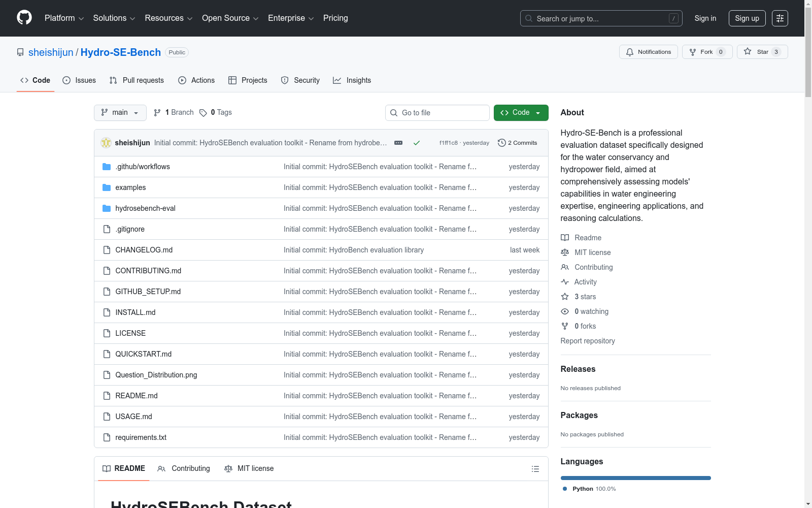Click the pulse icon beside Activity
This screenshot has width=812, height=508.
click(565, 282)
